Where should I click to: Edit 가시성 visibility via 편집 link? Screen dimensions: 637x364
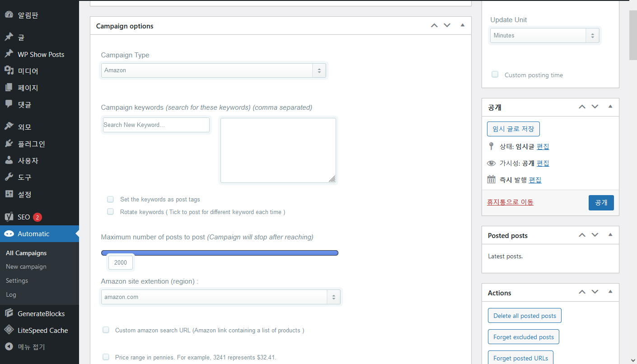[543, 163]
